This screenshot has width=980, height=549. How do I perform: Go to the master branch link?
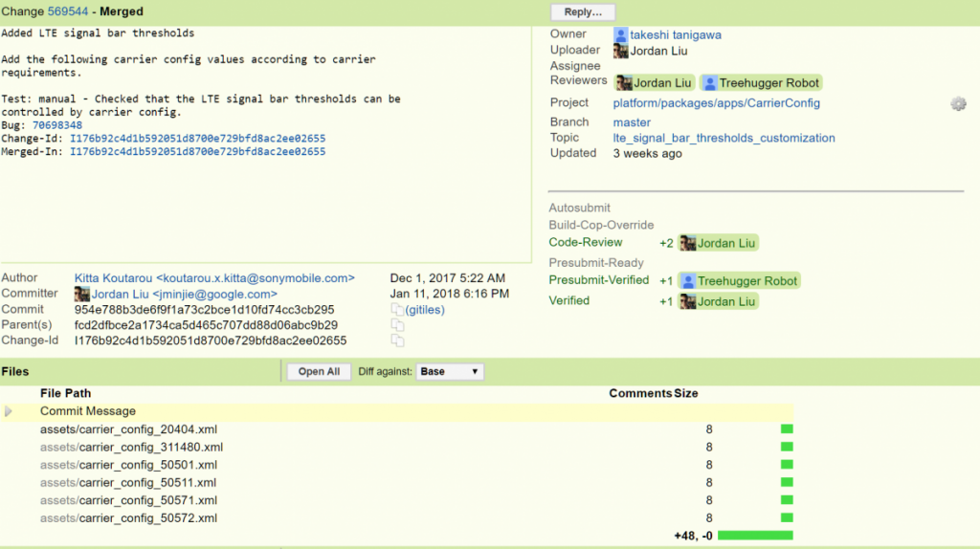pos(632,122)
